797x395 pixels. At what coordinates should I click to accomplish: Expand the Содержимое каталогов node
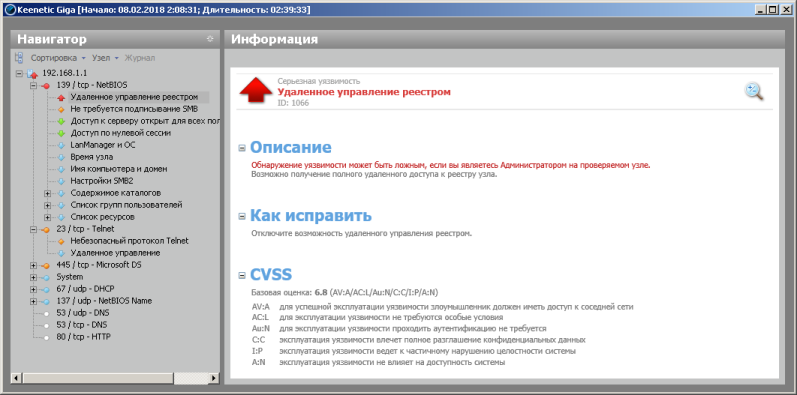[x=48, y=193]
